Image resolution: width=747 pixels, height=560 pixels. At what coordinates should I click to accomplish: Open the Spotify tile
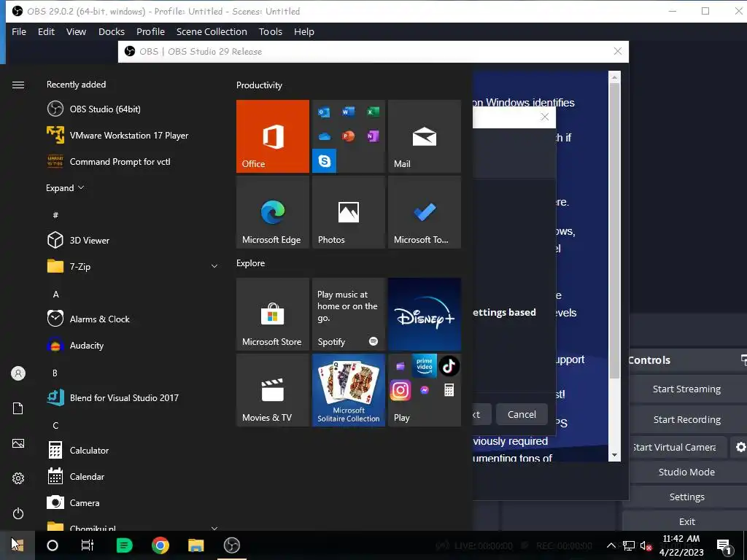point(348,314)
